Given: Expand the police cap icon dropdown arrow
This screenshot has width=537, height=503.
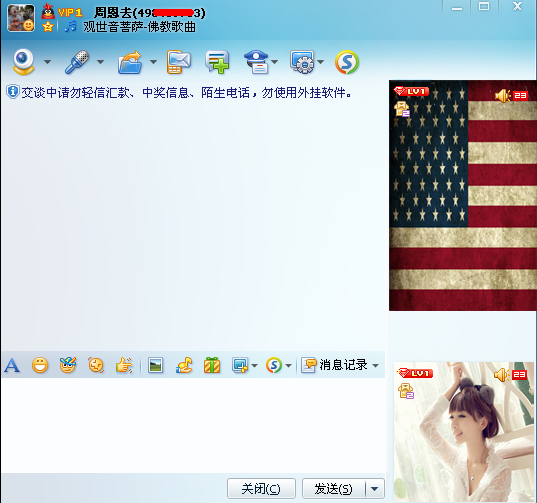Looking at the screenshot, I should click(x=274, y=62).
